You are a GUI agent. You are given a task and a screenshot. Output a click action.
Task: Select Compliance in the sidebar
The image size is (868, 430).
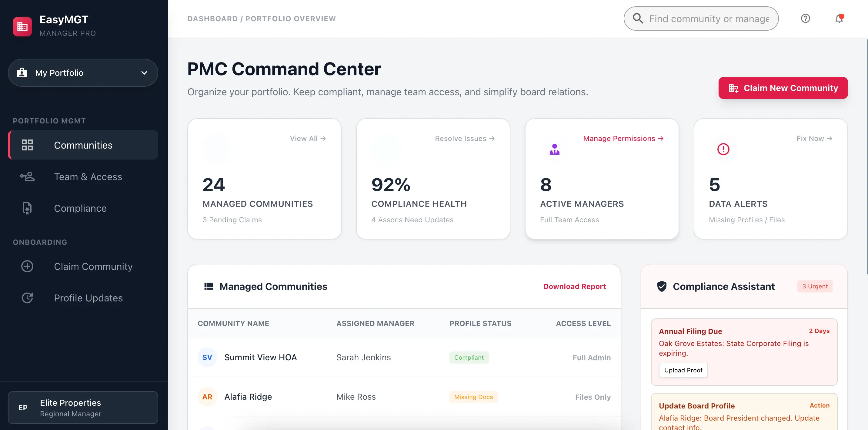pos(80,208)
